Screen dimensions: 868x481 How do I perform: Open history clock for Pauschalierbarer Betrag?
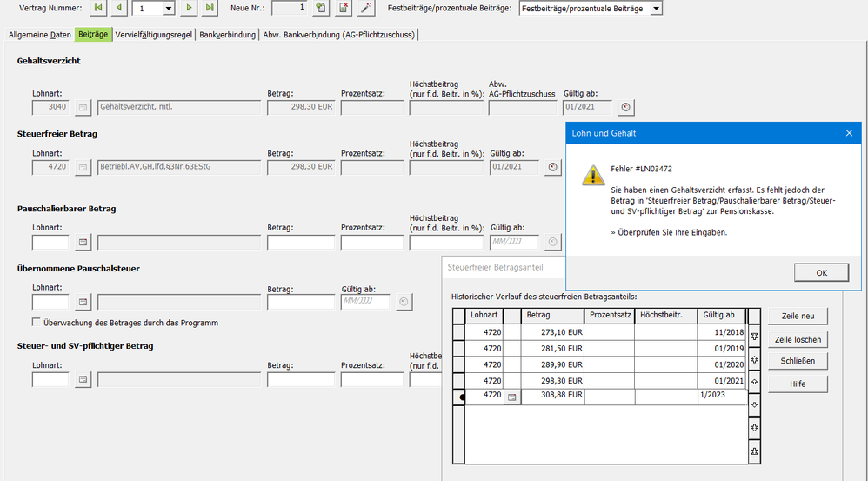[x=552, y=242]
